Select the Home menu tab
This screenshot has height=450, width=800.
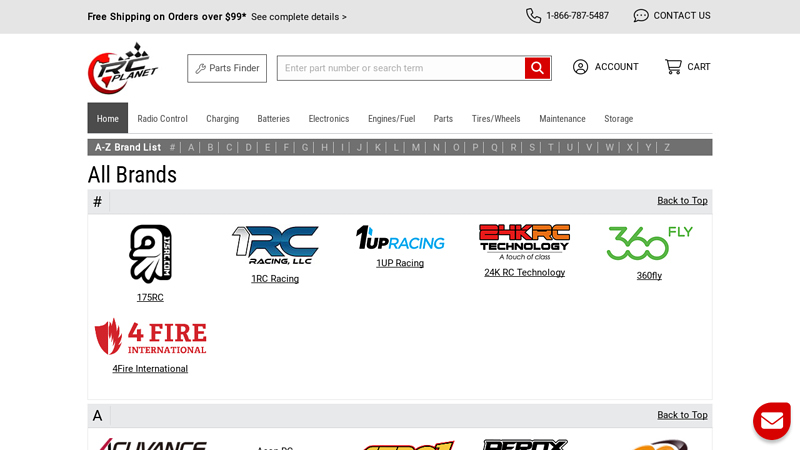(x=108, y=118)
